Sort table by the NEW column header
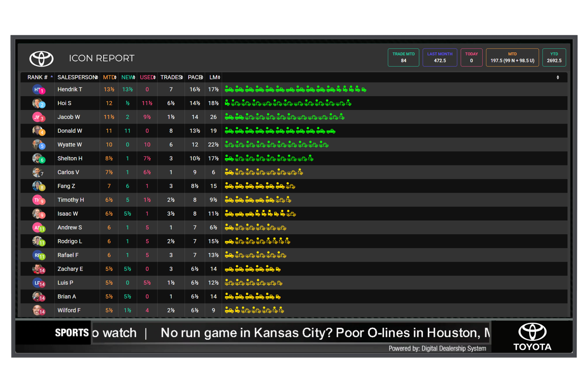Screen dimensions: 588x392 tap(128, 78)
